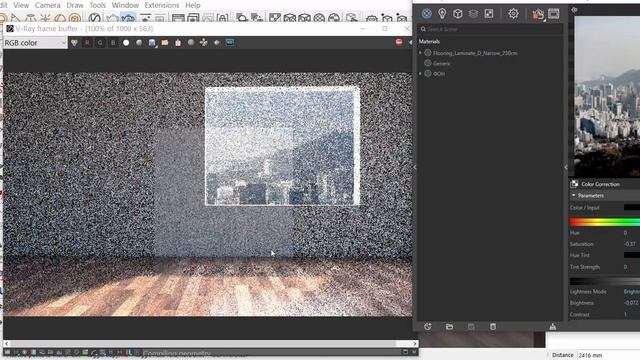This screenshot has height=360, width=640.
Task: Click the color correction heart icon in the frame buffer
Action: [x=74, y=42]
